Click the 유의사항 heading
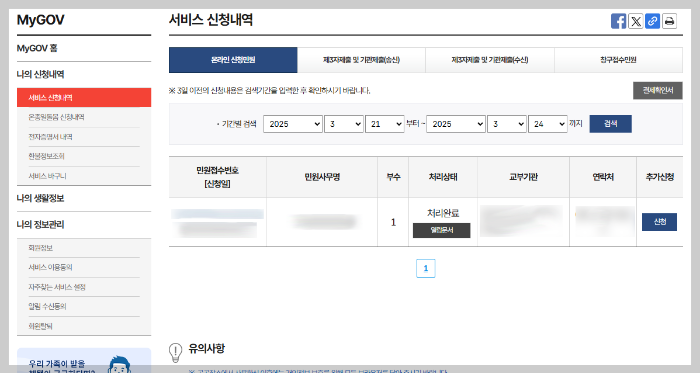This screenshot has height=373, width=700. click(207, 348)
